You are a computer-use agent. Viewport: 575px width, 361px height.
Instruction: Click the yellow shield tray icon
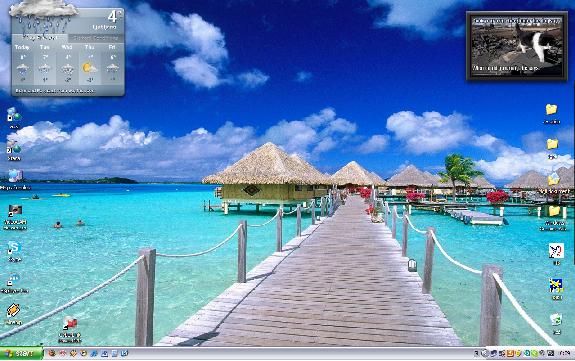(x=518, y=353)
